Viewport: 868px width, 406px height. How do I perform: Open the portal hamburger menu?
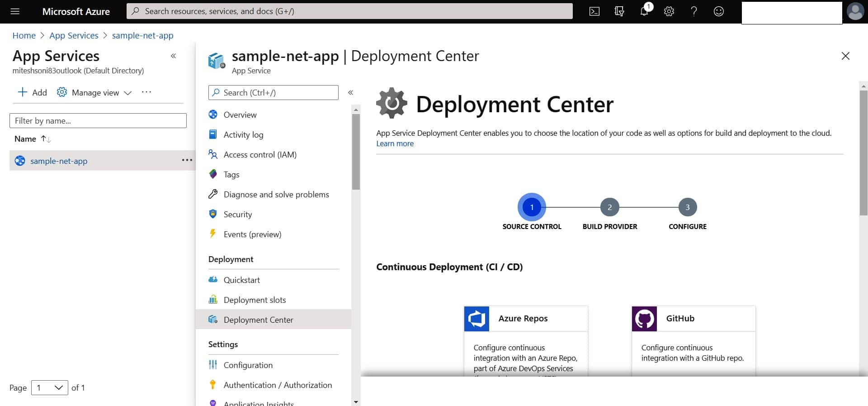15,11
